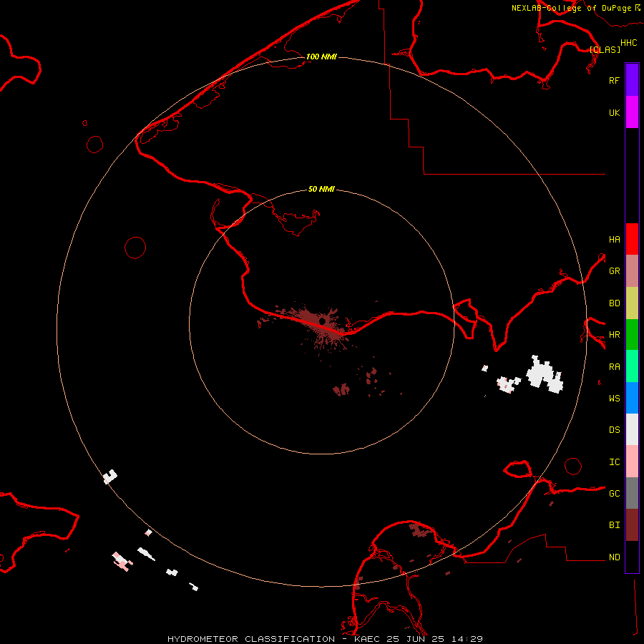Click the 50 NMI range ring label
The image size is (644, 644).
[x=321, y=189]
